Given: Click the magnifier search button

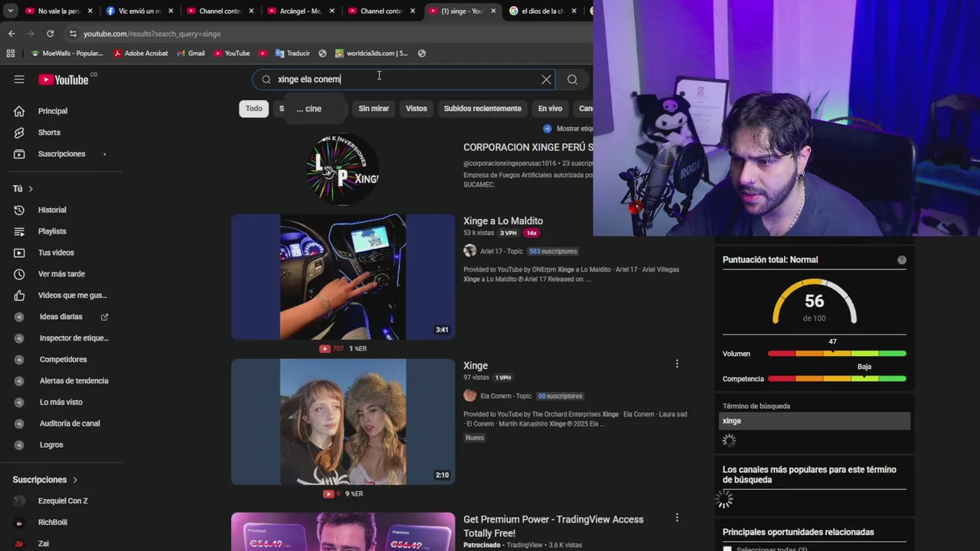Looking at the screenshot, I should click(x=572, y=80).
